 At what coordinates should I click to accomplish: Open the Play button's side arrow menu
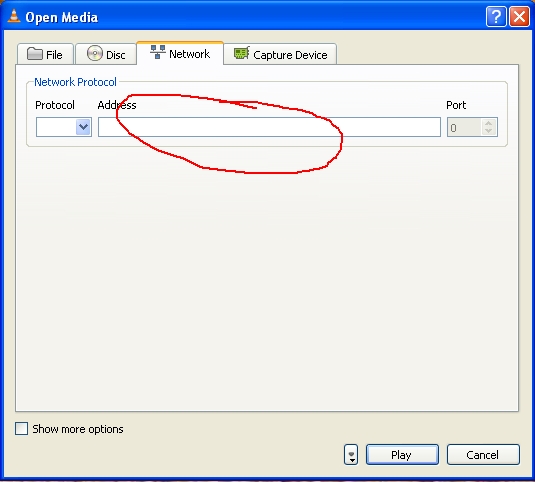pyautogui.click(x=351, y=454)
